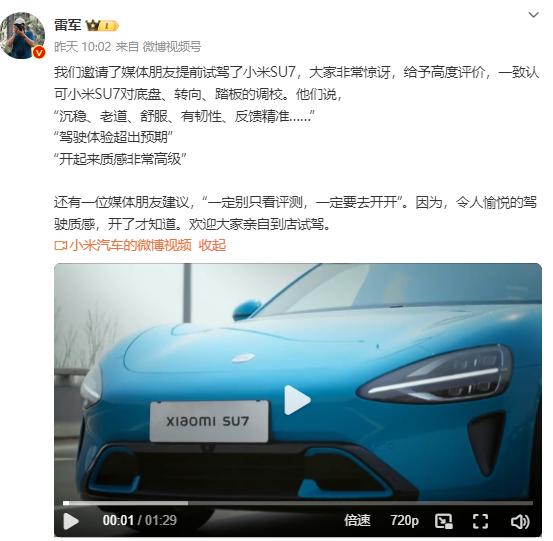Click the bottom-left play icon
The width and height of the screenshot is (553, 541).
point(71,521)
